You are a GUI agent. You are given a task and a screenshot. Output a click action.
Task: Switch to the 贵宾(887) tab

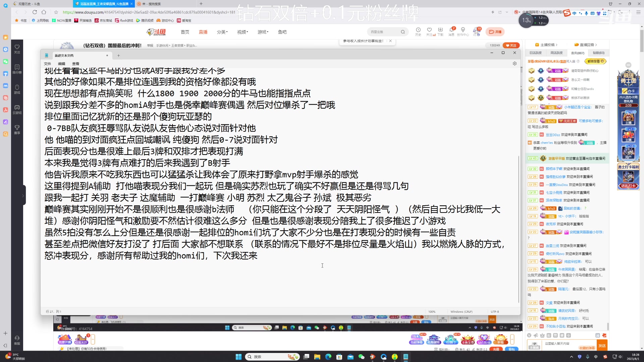pos(578,53)
